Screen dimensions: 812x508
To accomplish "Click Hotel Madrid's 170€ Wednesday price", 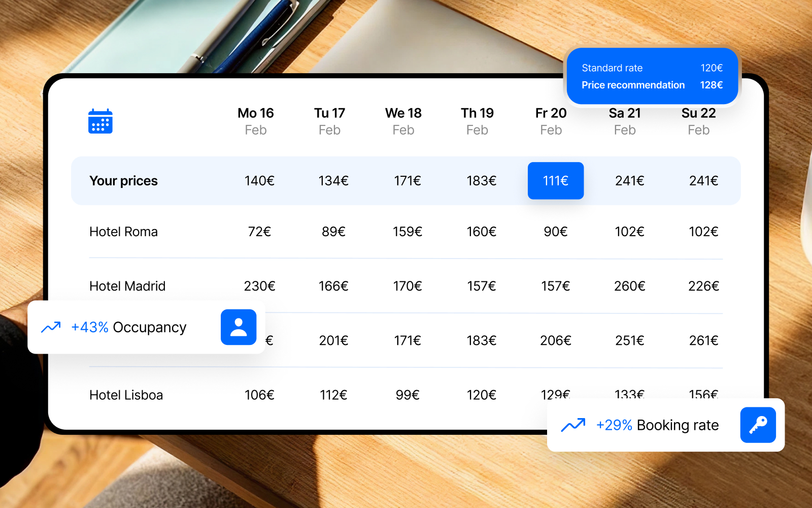I will pos(408,286).
